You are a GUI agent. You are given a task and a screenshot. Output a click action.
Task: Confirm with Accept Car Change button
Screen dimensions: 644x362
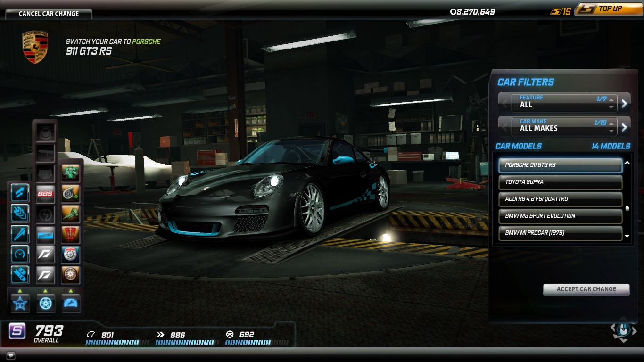click(x=586, y=289)
